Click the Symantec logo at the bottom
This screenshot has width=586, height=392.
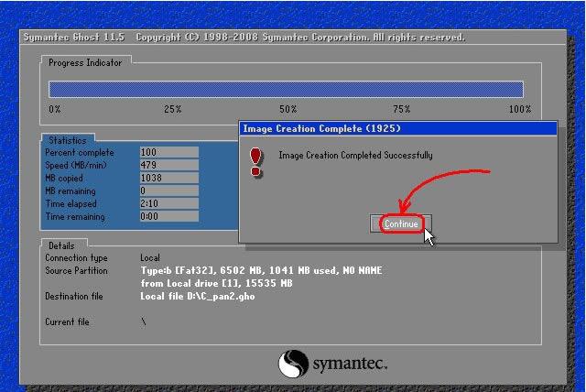[x=332, y=364]
